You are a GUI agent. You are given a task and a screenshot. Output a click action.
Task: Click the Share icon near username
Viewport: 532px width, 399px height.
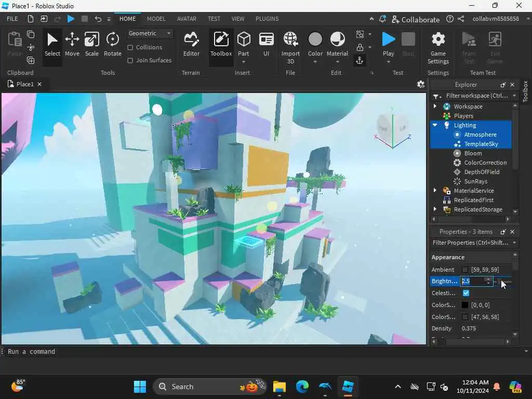(461, 19)
